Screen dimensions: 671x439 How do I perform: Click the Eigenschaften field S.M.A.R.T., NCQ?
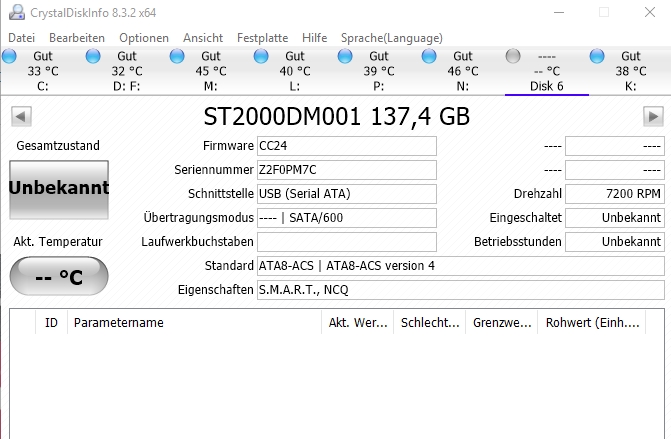[x=460, y=290]
